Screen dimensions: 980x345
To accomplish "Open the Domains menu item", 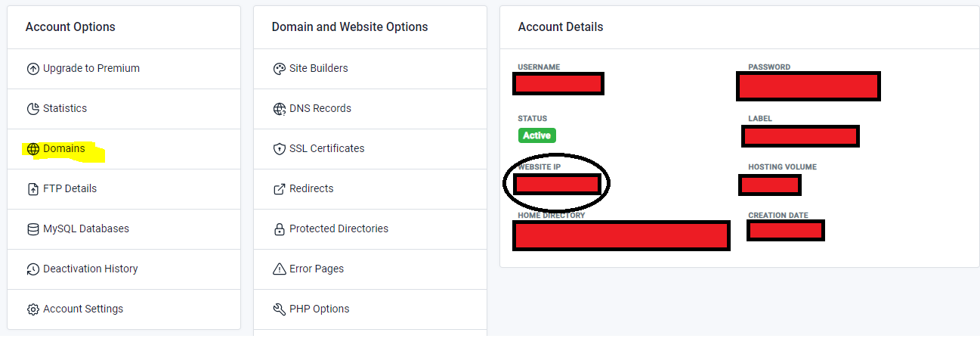I will (x=64, y=148).
